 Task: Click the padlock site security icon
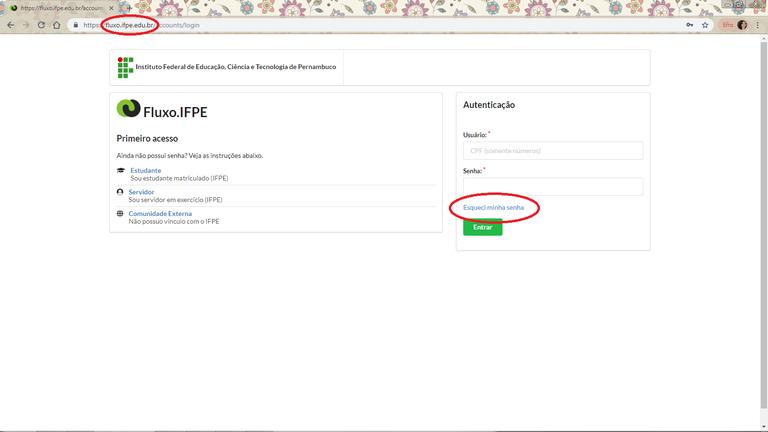click(x=75, y=25)
